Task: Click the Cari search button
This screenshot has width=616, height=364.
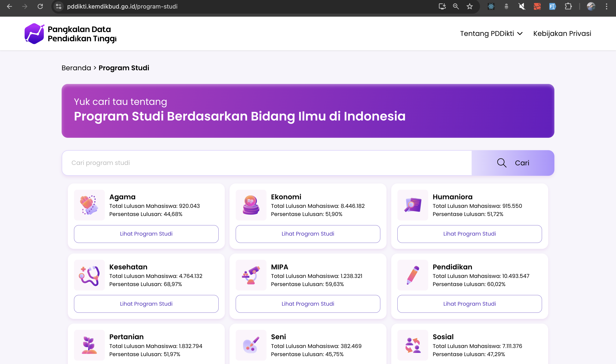Action: click(x=513, y=163)
